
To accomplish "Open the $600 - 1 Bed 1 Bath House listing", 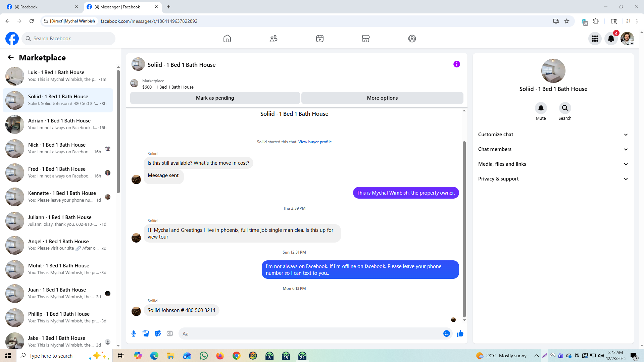I will coord(168,87).
